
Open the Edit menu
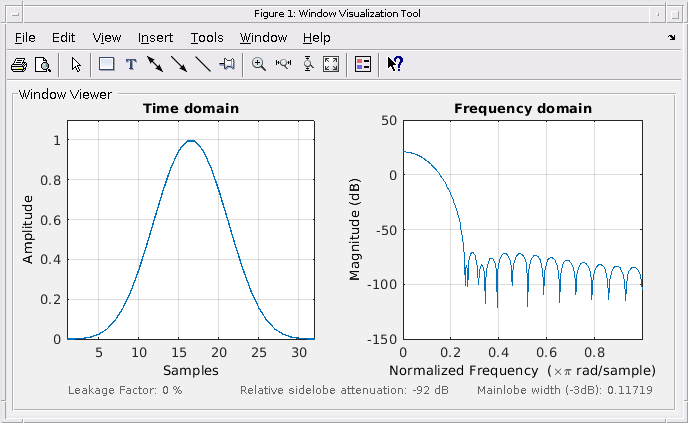coord(63,38)
